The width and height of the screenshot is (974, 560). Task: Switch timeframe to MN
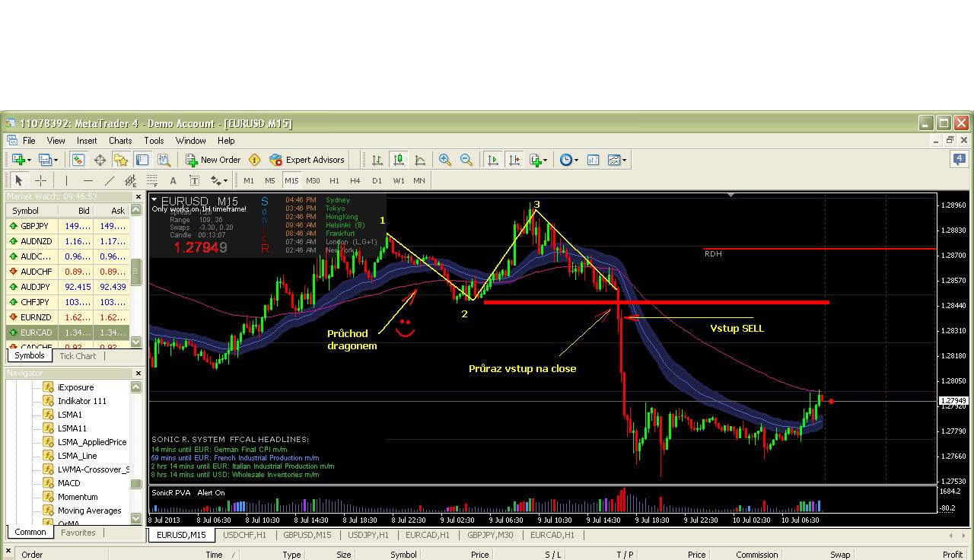pos(419,180)
